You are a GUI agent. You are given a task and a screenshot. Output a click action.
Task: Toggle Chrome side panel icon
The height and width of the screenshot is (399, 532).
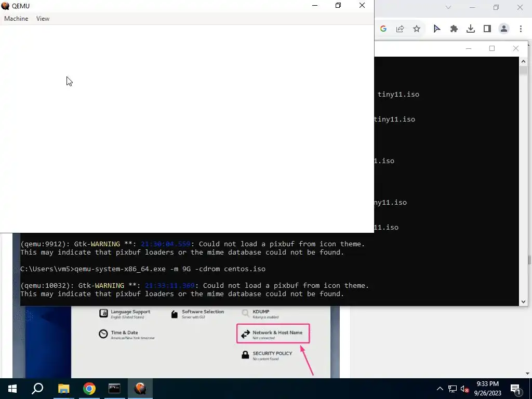pos(487,29)
